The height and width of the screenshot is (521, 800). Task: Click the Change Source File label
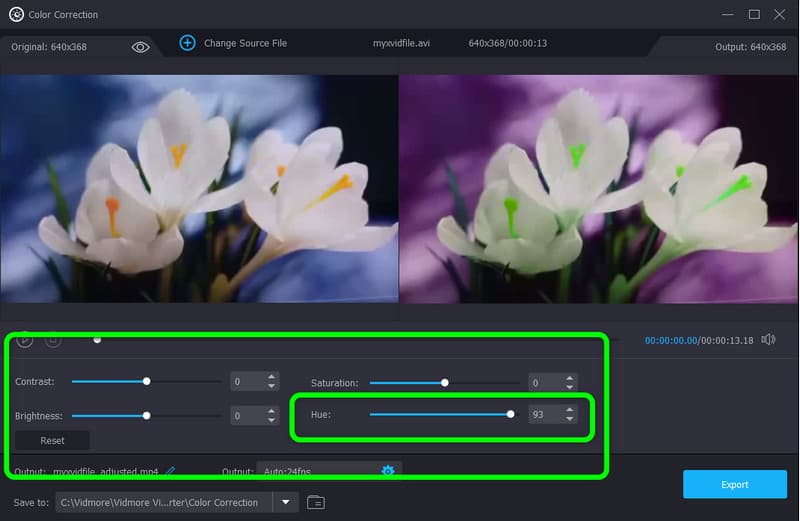pos(245,43)
